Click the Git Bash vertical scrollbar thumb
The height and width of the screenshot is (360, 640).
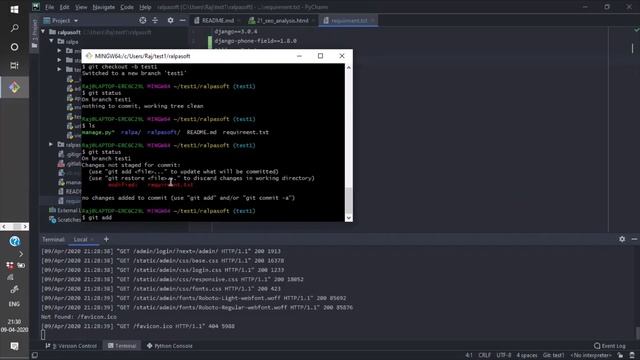point(349,200)
